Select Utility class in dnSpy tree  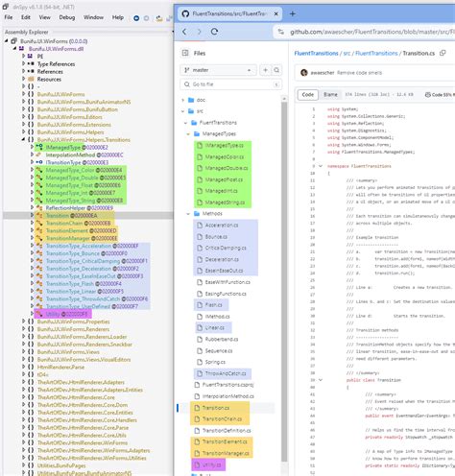[66, 314]
